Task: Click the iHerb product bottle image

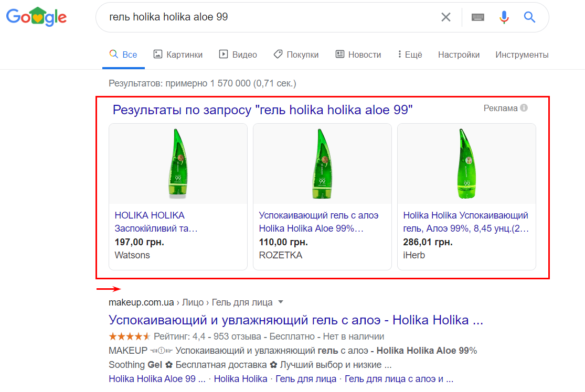Action: [x=466, y=164]
